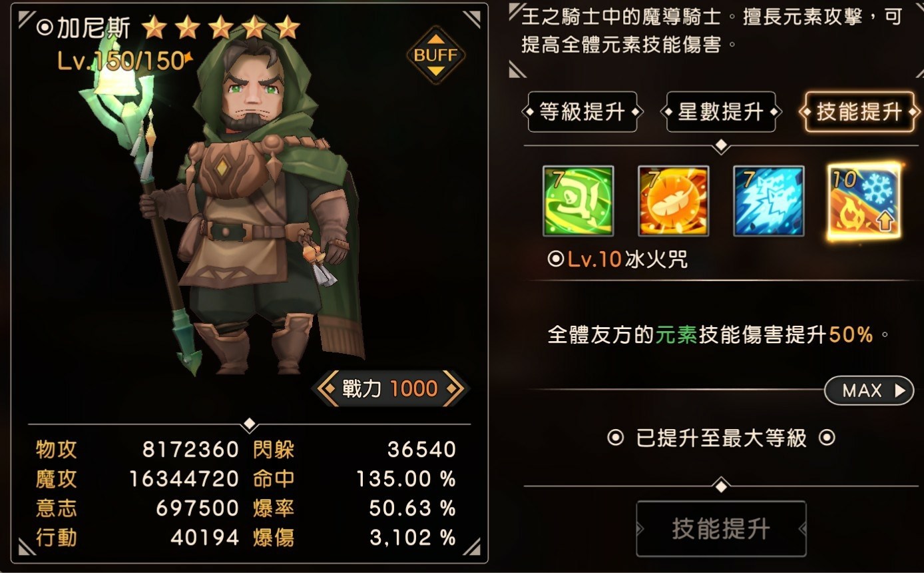Open the 技能提升 tab
The image size is (924, 573).
click(859, 112)
